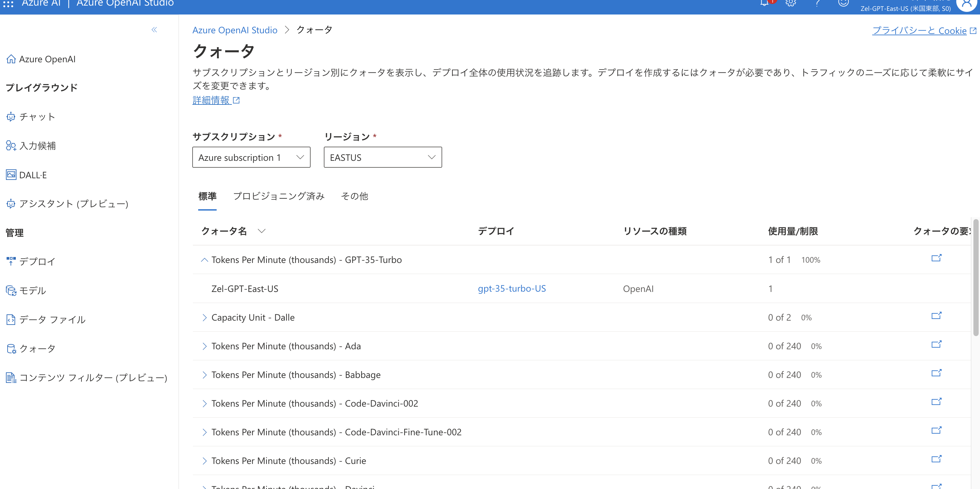Expand the Tokens Per Minute - Curie row
The width and height of the screenshot is (980, 489).
tap(204, 461)
